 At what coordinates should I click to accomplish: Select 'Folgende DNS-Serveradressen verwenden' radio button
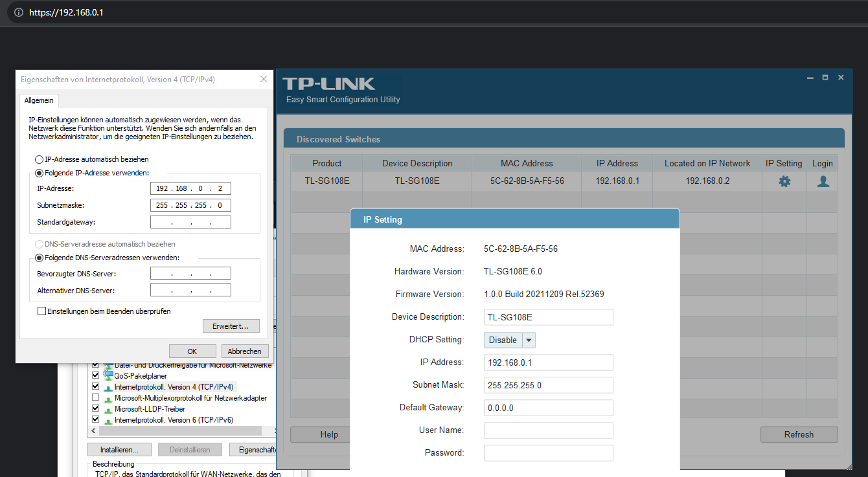coord(39,258)
